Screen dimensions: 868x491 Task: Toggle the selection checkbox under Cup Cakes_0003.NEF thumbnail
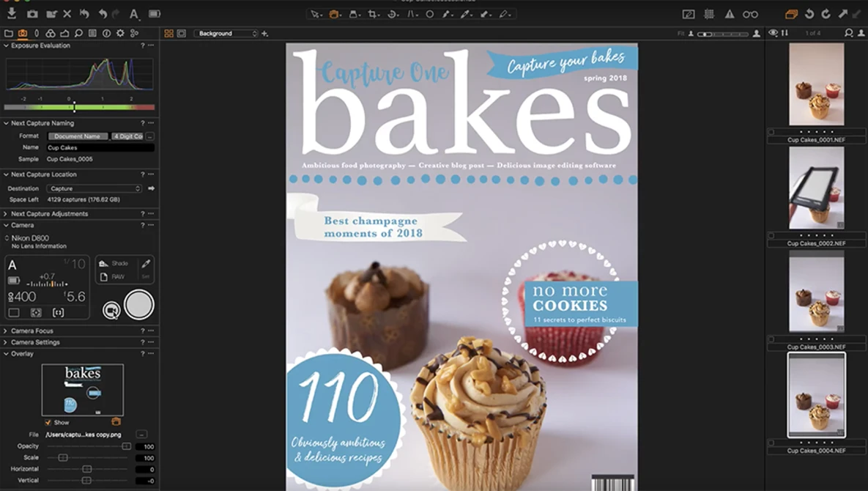pos(771,339)
